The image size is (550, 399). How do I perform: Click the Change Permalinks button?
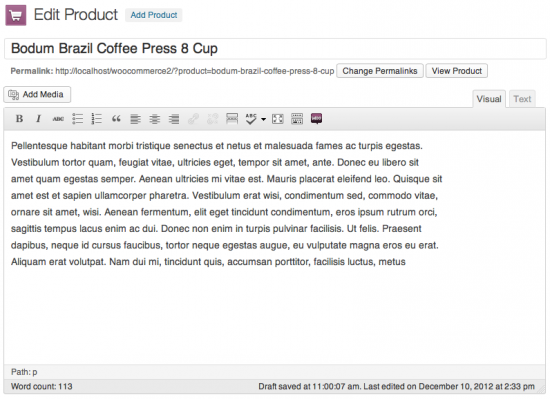[380, 71]
